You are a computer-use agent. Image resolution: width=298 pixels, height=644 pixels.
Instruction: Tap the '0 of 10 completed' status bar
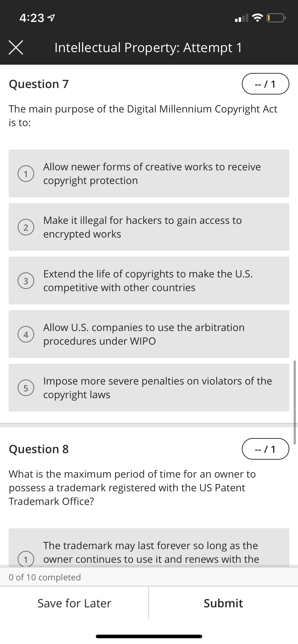click(44, 577)
